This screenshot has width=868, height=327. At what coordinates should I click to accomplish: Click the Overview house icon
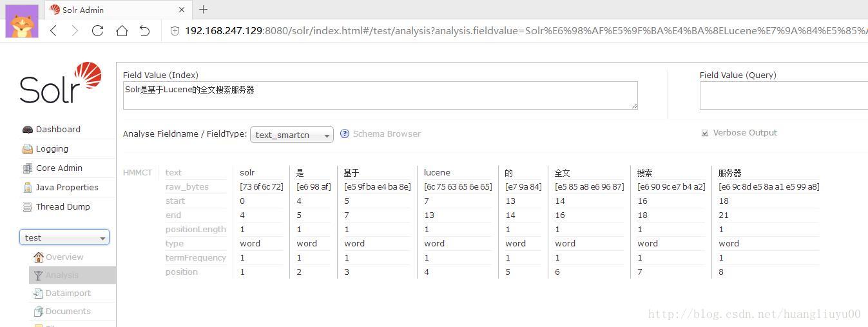(39, 257)
